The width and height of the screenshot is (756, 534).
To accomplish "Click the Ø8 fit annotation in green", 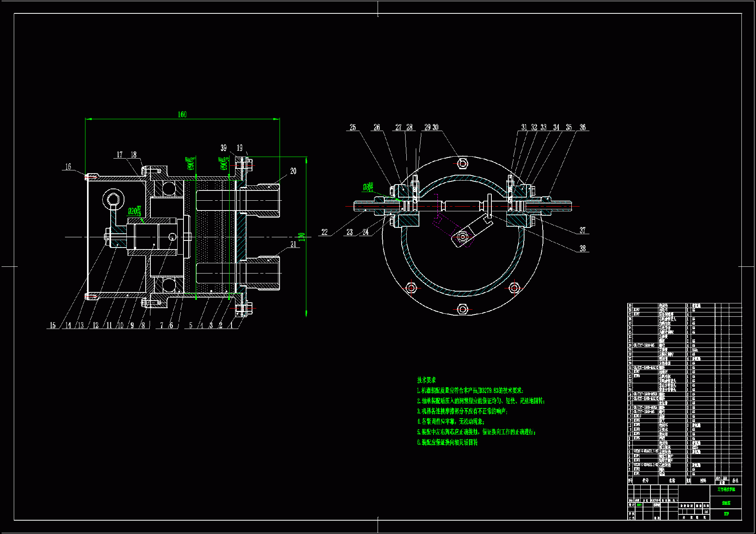I will pos(368,187).
